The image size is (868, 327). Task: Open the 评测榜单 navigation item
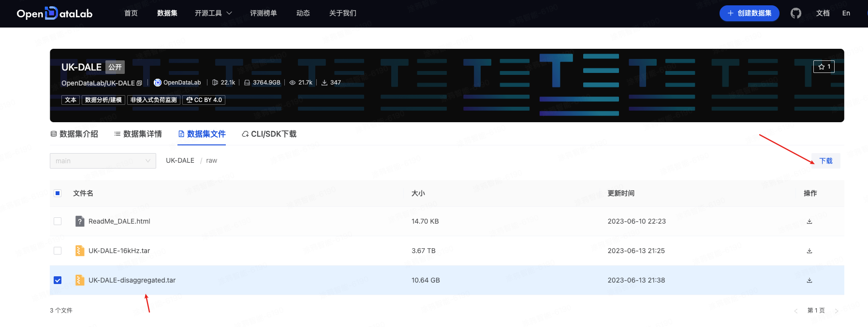264,13
